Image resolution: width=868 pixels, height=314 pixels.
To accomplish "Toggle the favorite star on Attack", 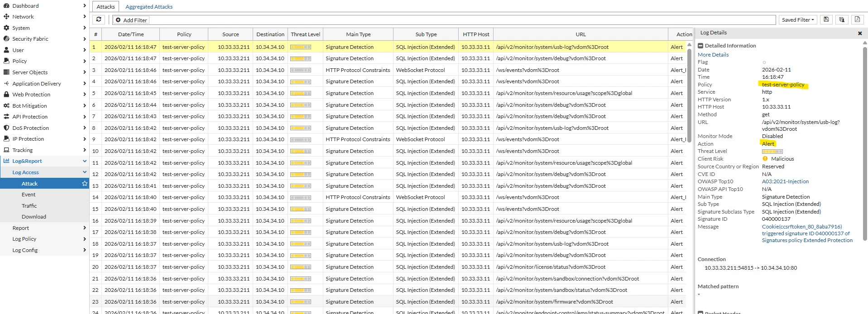I will (x=85, y=184).
